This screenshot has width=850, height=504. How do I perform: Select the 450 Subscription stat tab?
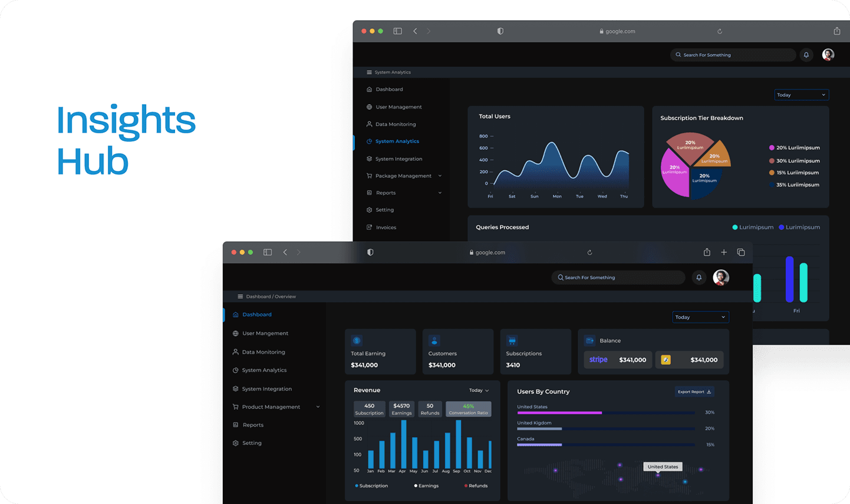[x=370, y=409]
